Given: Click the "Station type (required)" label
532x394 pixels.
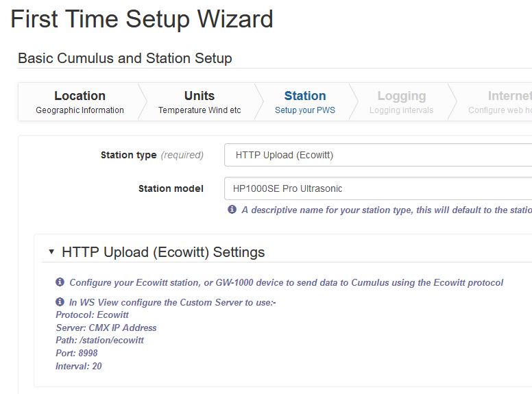Looking at the screenshot, I should 152,155.
